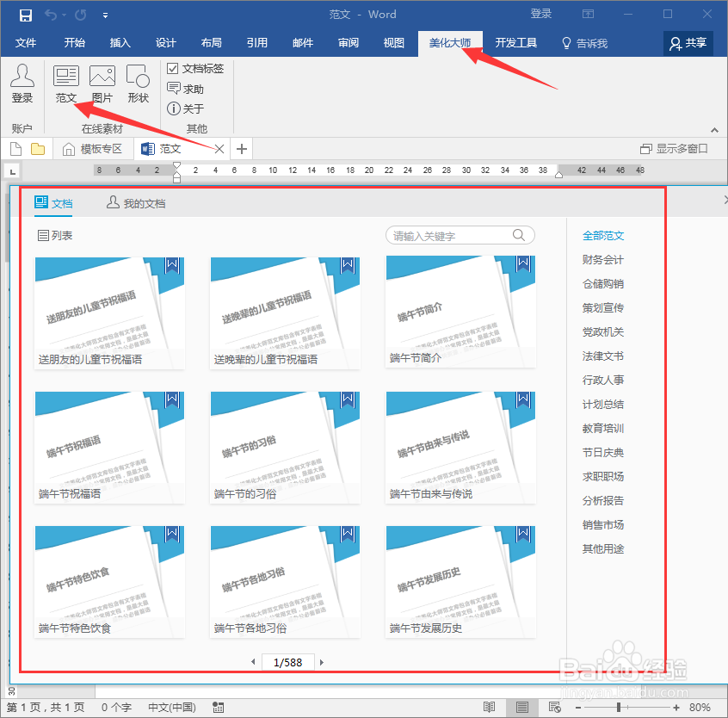Save document with the floppy disk icon
Viewport: 728px width, 718px height.
(x=26, y=15)
